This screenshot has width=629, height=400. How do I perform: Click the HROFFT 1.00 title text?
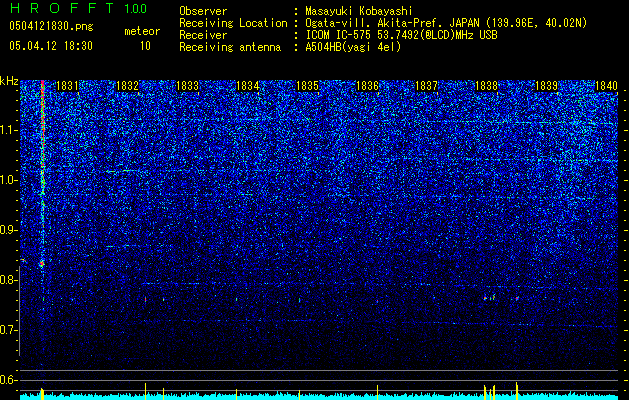pyautogui.click(x=78, y=8)
